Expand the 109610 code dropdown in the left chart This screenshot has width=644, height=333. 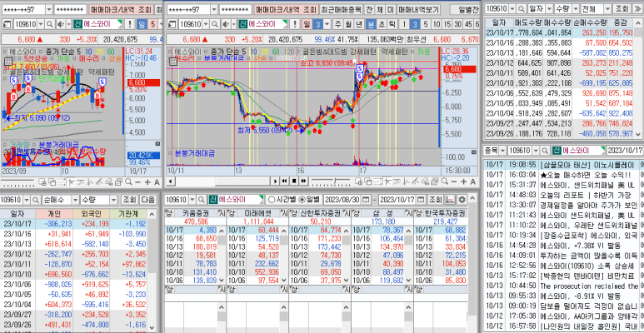coord(42,24)
